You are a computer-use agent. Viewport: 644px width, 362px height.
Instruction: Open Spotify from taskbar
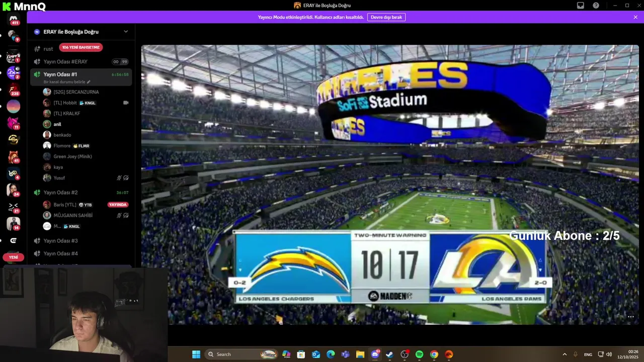click(419, 354)
